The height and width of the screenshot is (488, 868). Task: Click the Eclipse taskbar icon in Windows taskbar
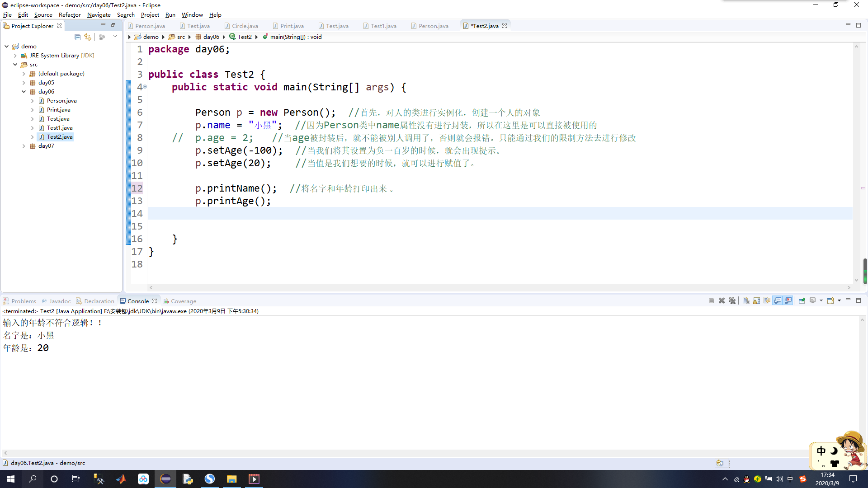pos(166,479)
